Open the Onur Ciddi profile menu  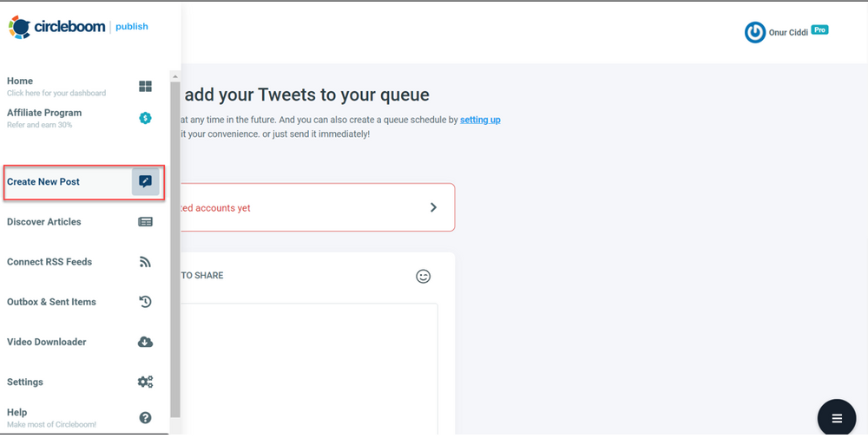(786, 32)
